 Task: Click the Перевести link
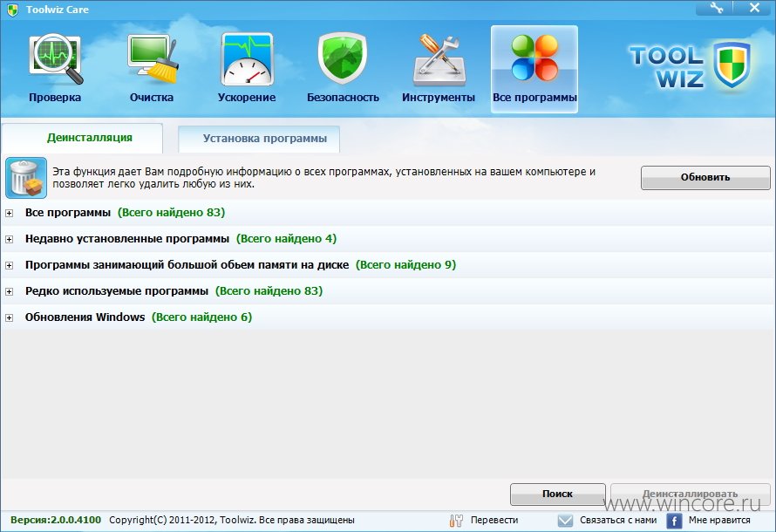[x=494, y=520]
